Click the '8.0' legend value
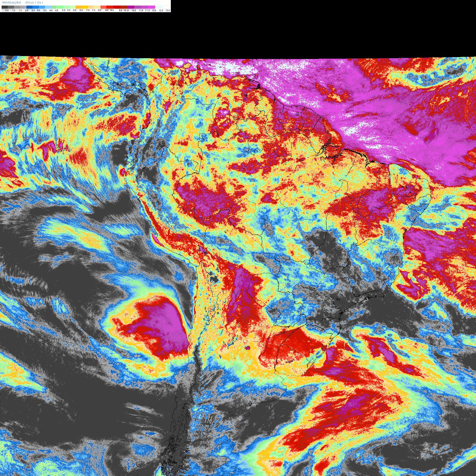The width and height of the screenshot is (476, 476). pos(99,10)
